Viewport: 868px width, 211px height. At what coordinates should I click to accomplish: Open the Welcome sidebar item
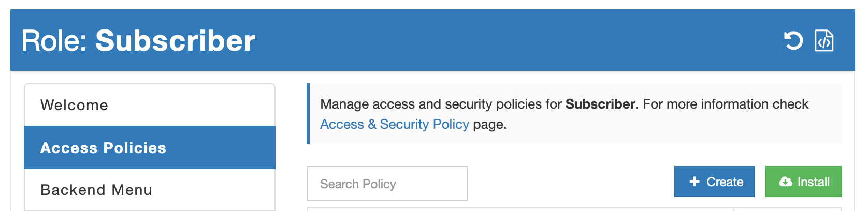click(x=150, y=105)
